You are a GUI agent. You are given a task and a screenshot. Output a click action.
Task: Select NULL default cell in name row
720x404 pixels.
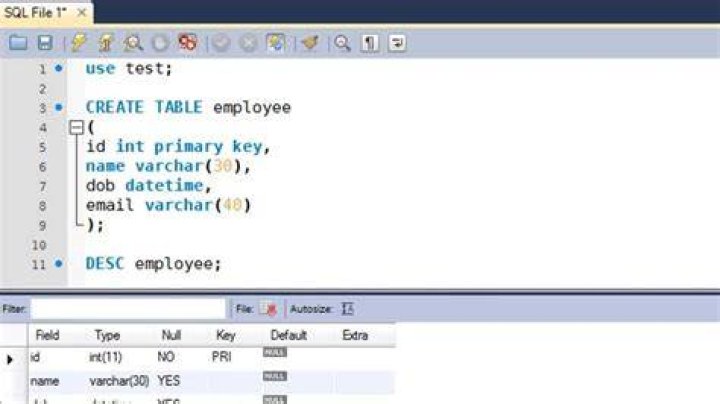tap(275, 376)
